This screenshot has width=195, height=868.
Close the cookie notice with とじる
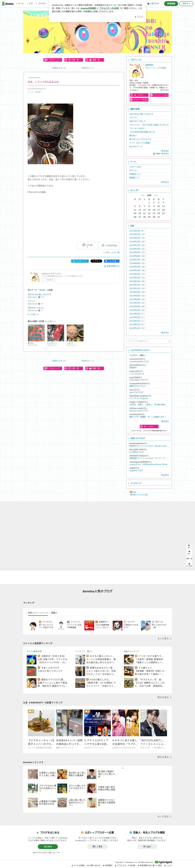pyautogui.click(x=139, y=17)
